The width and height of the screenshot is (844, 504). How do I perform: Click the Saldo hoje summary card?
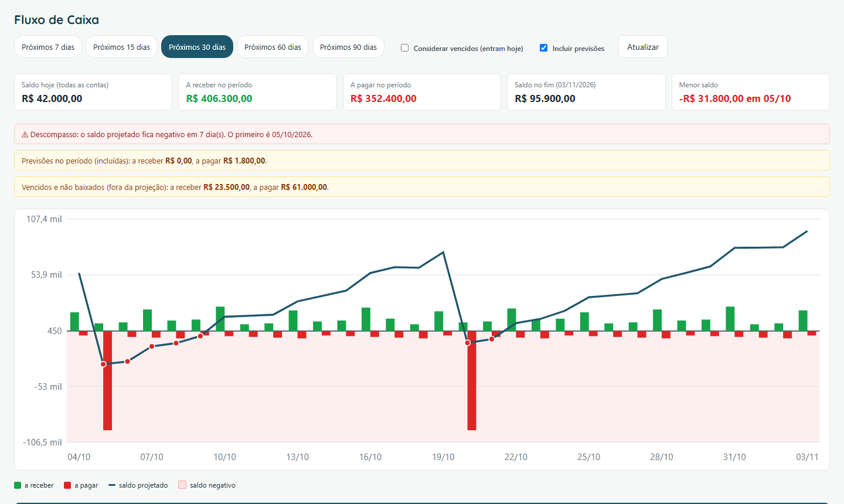click(93, 92)
